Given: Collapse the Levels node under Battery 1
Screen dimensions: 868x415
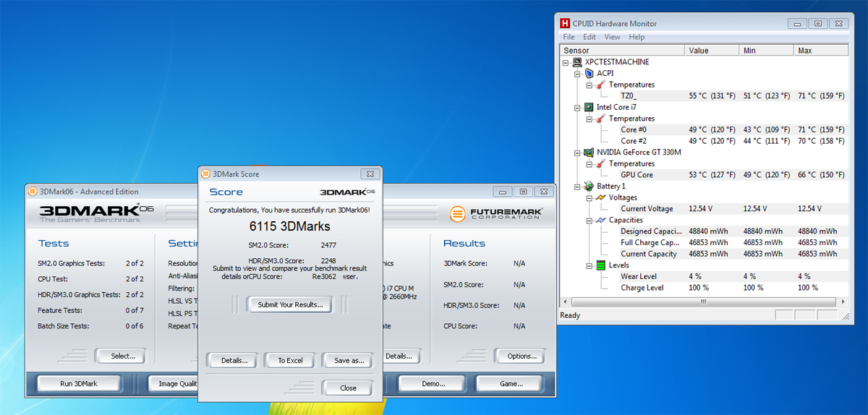Looking at the screenshot, I should click(590, 265).
